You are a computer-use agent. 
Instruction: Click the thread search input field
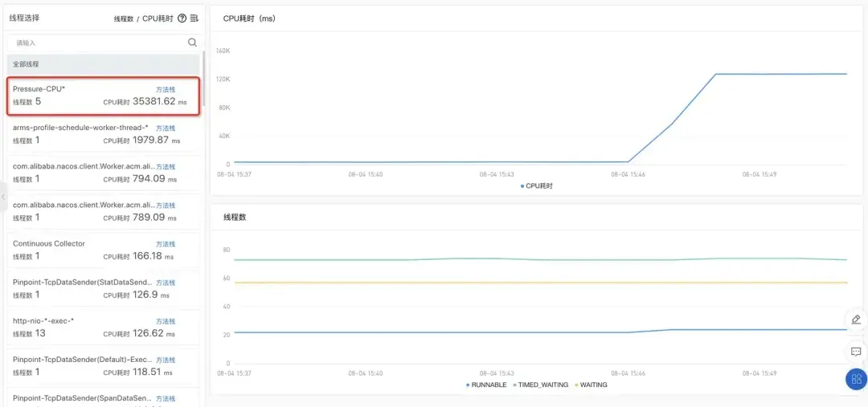(x=96, y=43)
